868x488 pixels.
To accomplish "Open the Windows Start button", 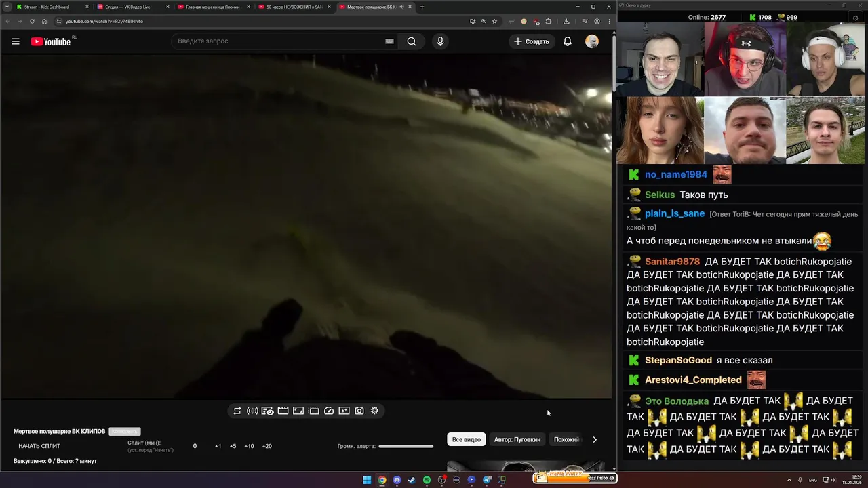I will pyautogui.click(x=367, y=480).
